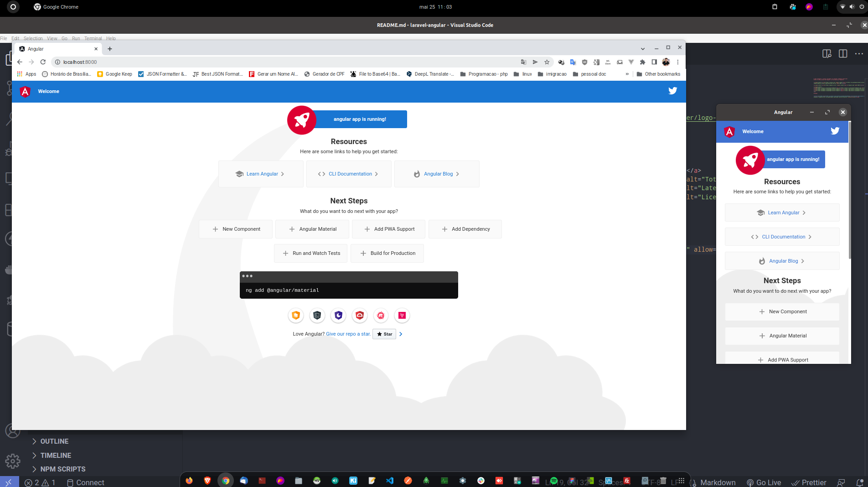Open VS Code notifications bell
The image size is (868, 487).
tap(860, 482)
